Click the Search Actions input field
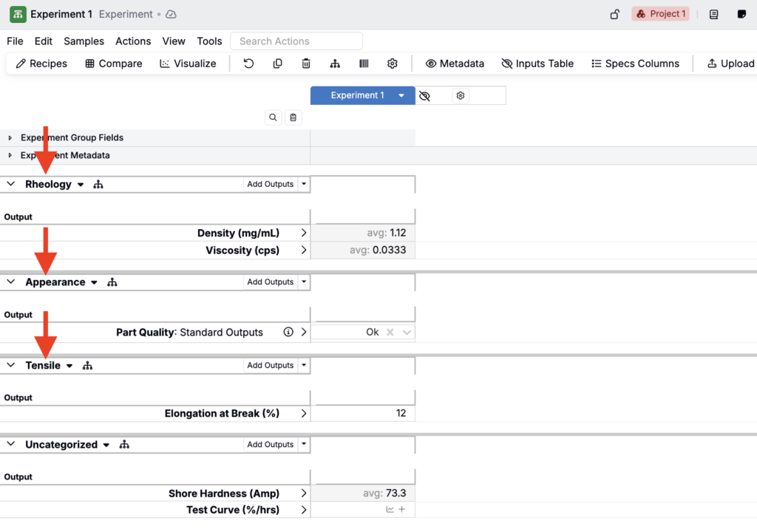Image resolution: width=757 pixels, height=532 pixels. (x=296, y=41)
